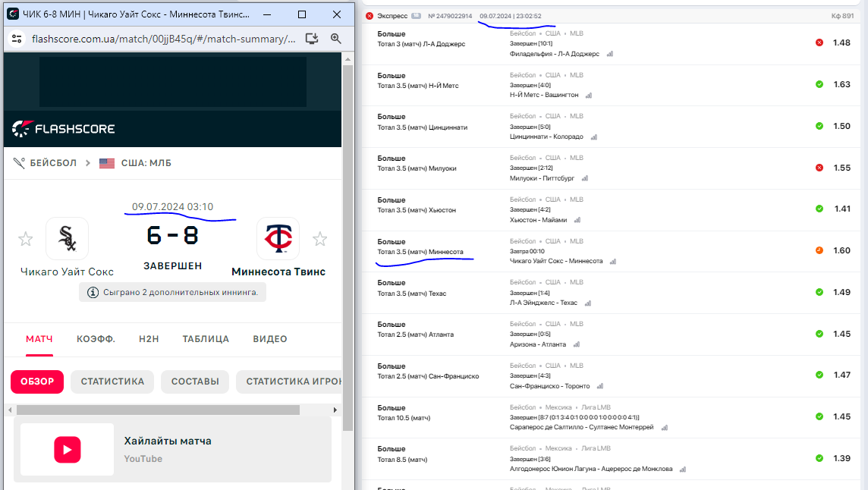Open stats icon for Милуоки - Питтсбург
Viewport: 868px width, 490px height.
[x=585, y=178]
